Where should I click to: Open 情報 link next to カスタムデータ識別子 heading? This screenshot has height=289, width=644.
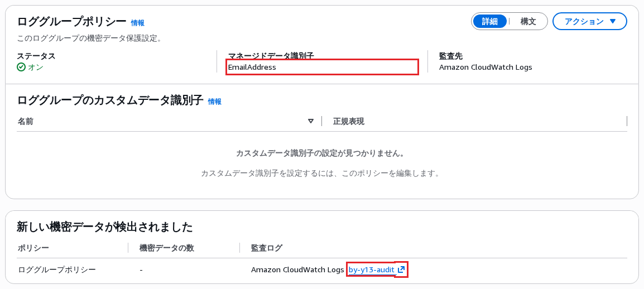(x=214, y=102)
